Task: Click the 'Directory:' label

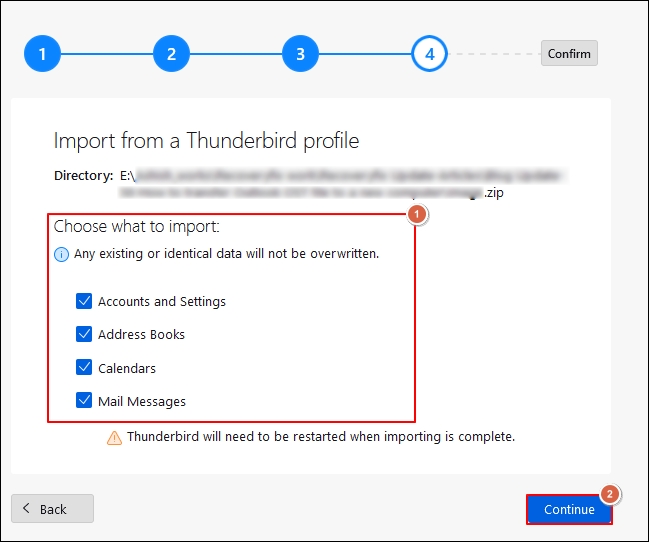Action: coord(84,176)
